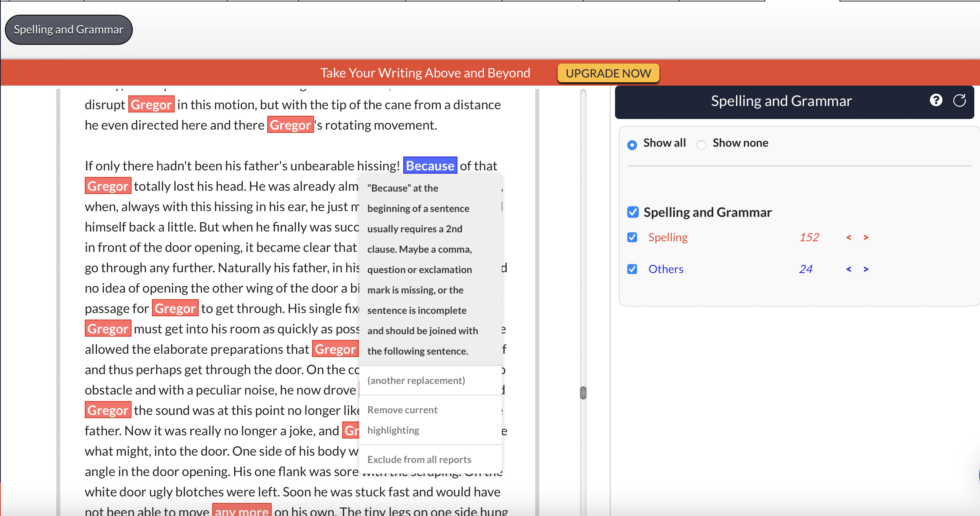Click the UPGRADE NOW button
Viewport: 980px width, 516px height.
608,73
